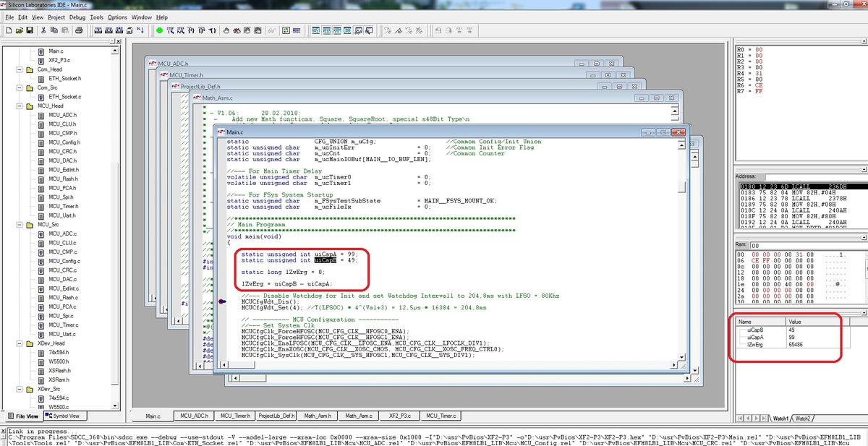This screenshot has height=446, width=868.
Task: Click the Multiple Step debug icon
Action: (181, 30)
